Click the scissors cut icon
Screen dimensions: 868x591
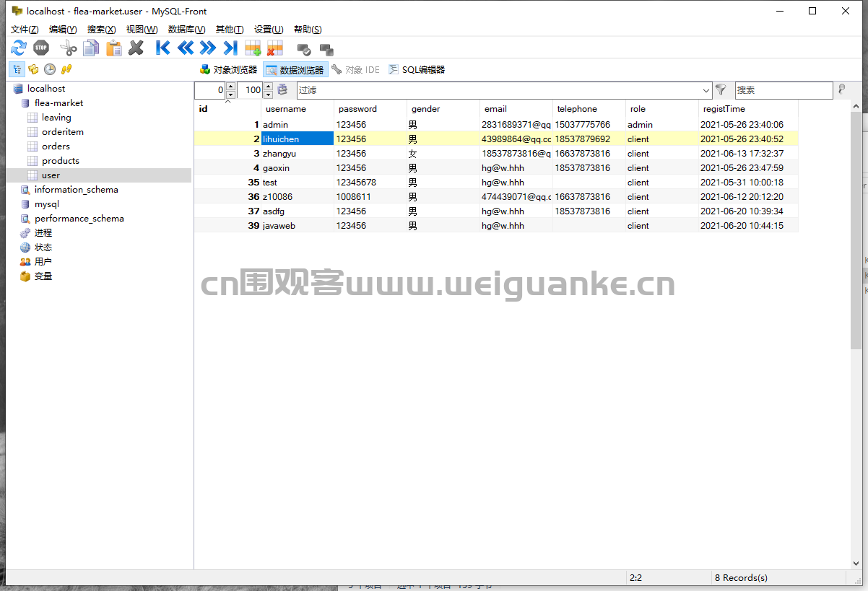tap(68, 48)
